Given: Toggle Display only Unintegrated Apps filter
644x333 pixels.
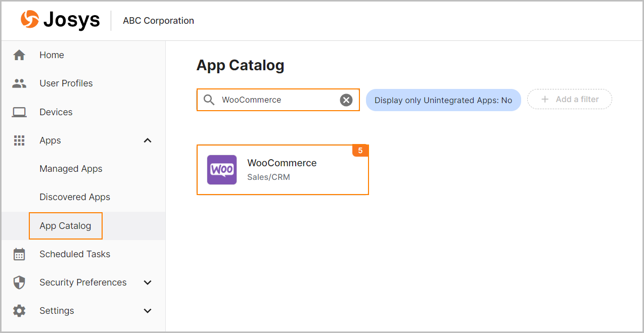Looking at the screenshot, I should pos(443,100).
